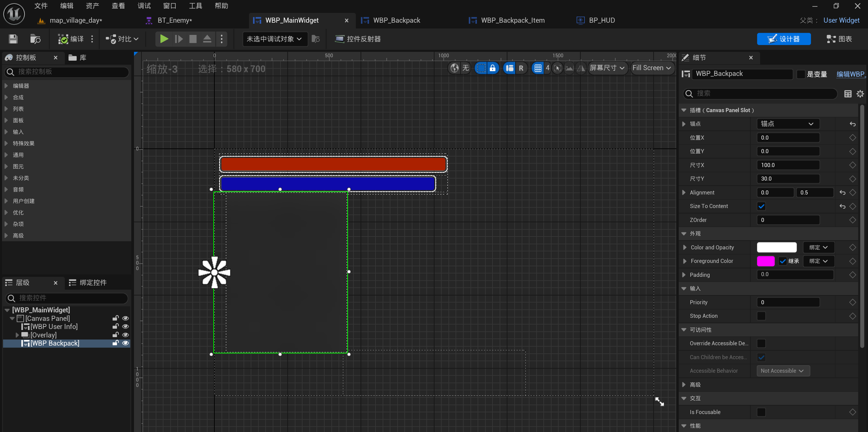Click the localization globe icon
This screenshot has height=432, width=868.
pyautogui.click(x=455, y=68)
